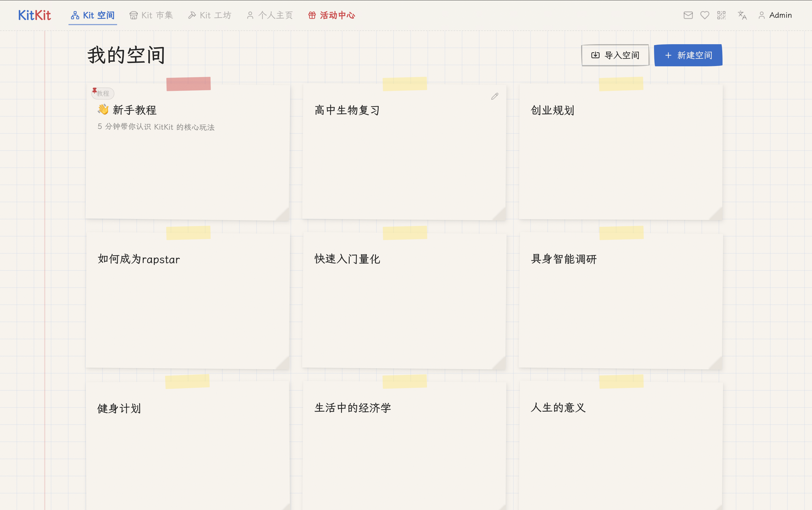
Task: Open the 生活中的经济学 space card
Action: click(x=404, y=446)
